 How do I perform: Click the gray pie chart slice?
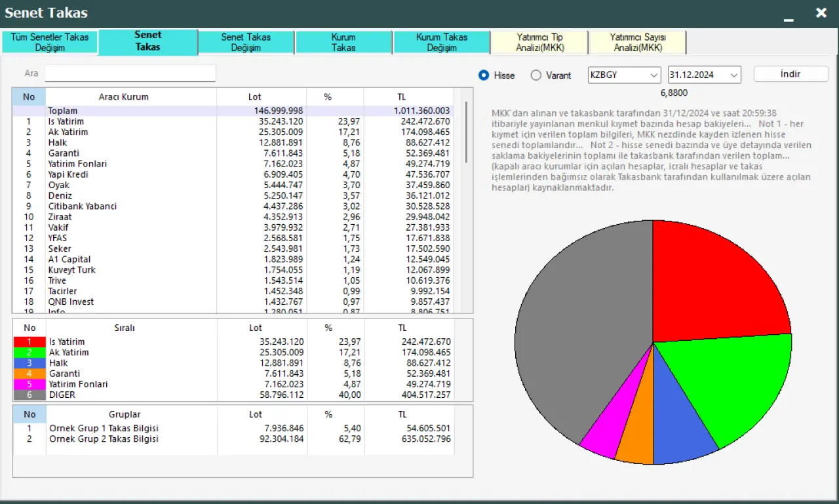coord(577,328)
